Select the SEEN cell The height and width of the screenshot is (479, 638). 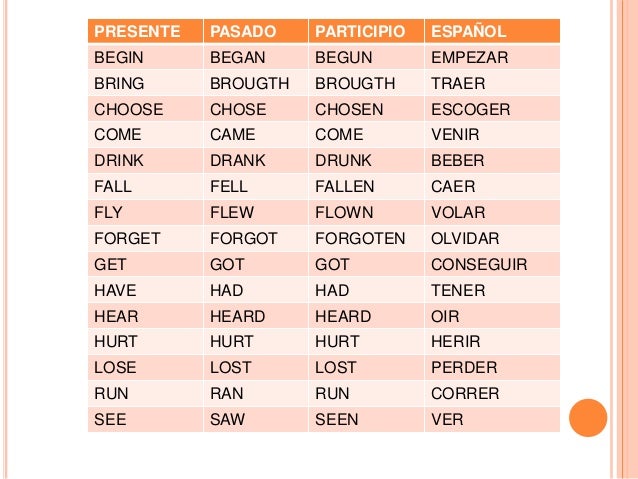tap(366, 419)
